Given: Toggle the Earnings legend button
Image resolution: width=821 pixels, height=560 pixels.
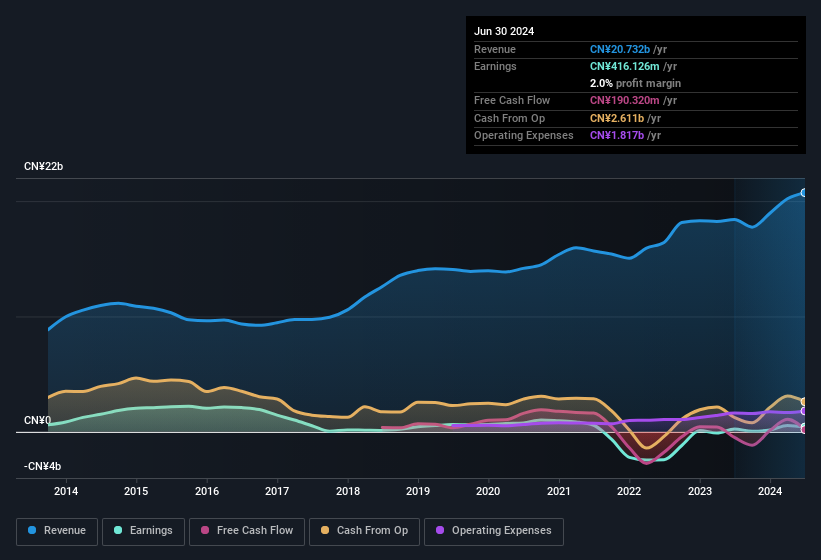Looking at the screenshot, I should click(x=143, y=531).
